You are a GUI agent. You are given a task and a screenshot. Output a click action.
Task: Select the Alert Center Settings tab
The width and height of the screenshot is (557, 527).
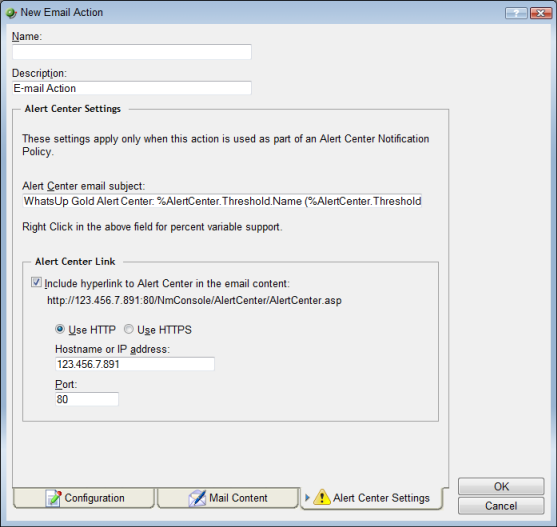pos(372,498)
